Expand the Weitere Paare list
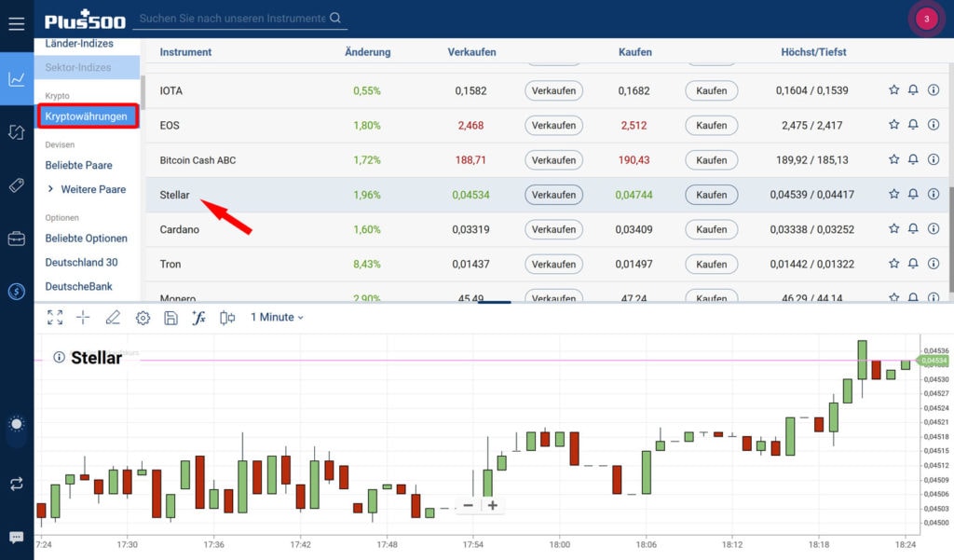This screenshot has width=954, height=560. (x=87, y=189)
